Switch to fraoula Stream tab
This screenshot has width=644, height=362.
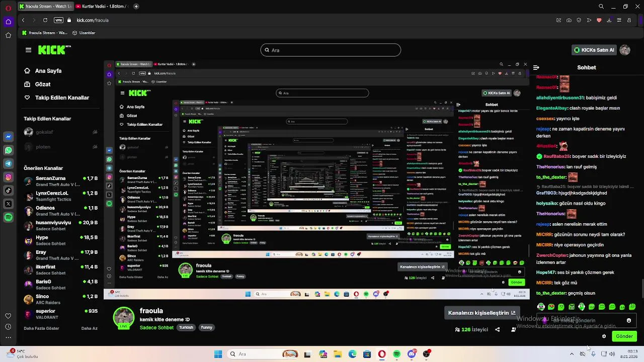(x=45, y=7)
